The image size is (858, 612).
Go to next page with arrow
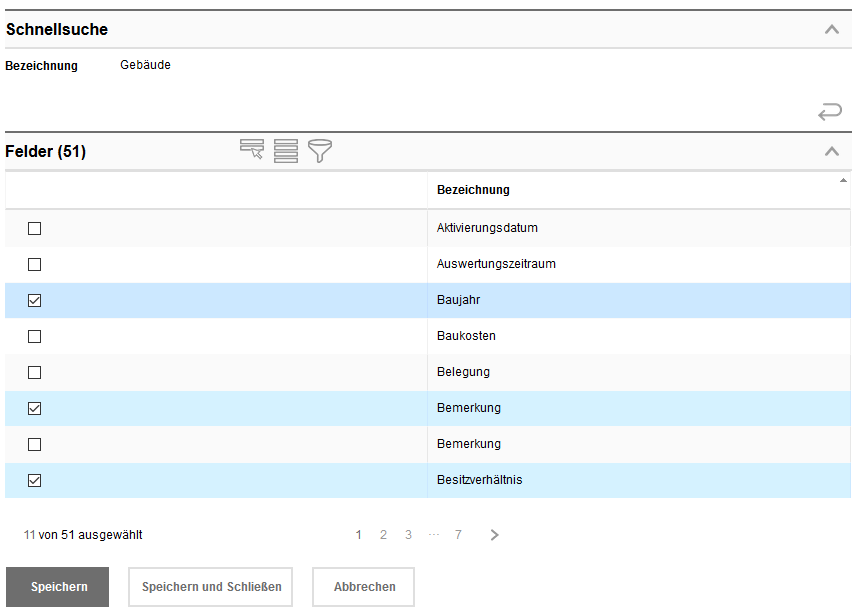pos(494,535)
